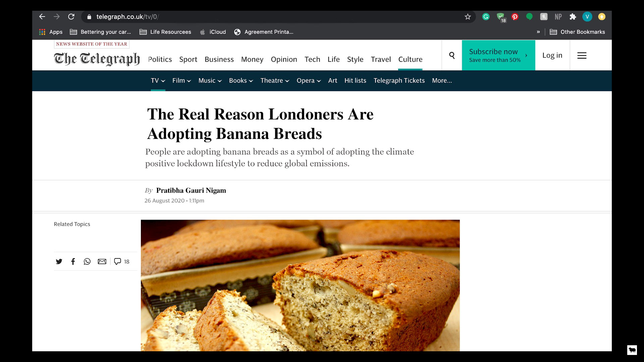This screenshot has width=644, height=362.
Task: Go to Business section
Action: pos(219,59)
